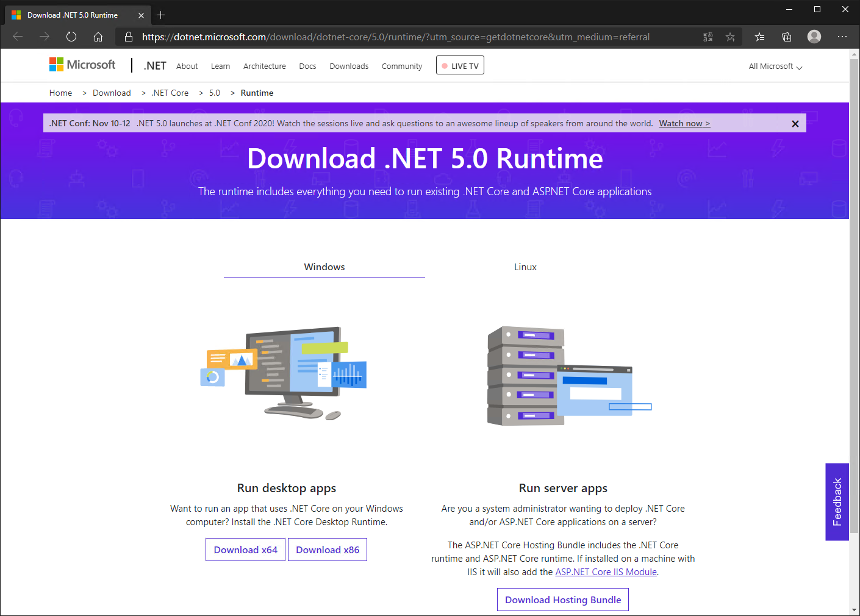Screen dimensions: 860x616
Task: Click the Microsoft logo
Action: [82, 65]
